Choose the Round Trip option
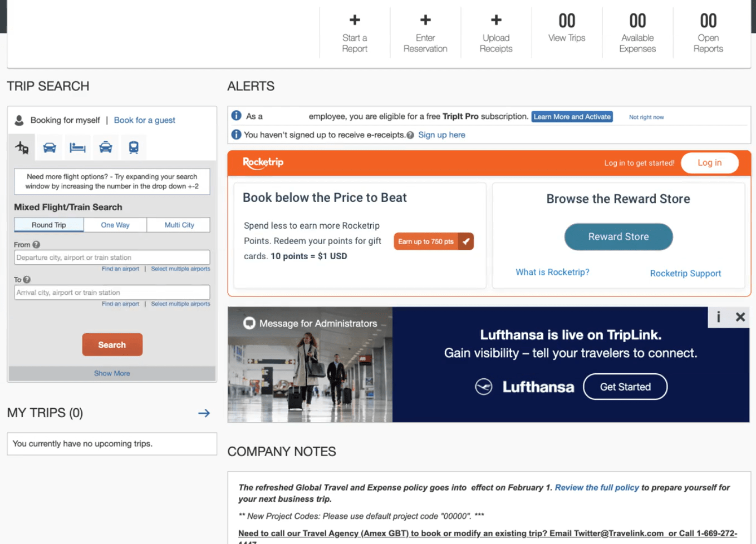 pyautogui.click(x=49, y=225)
